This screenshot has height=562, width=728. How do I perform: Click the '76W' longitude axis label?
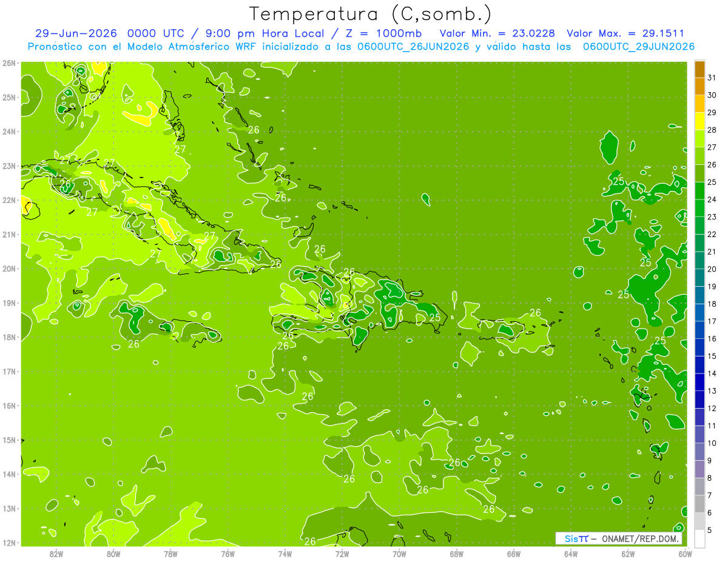tap(227, 554)
